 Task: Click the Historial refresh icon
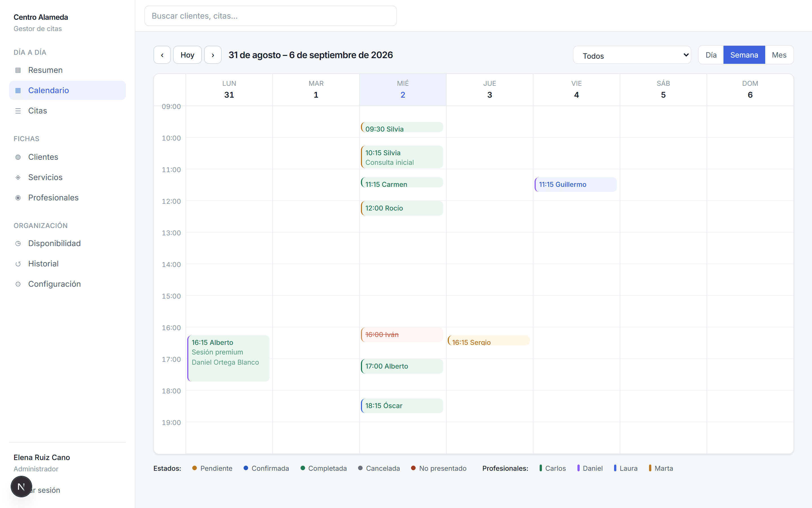pos(18,264)
